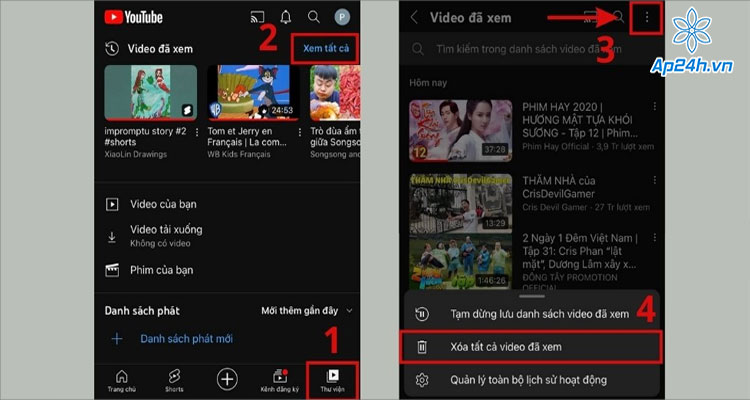Tap back arrow in Video đã xem screen

[415, 18]
